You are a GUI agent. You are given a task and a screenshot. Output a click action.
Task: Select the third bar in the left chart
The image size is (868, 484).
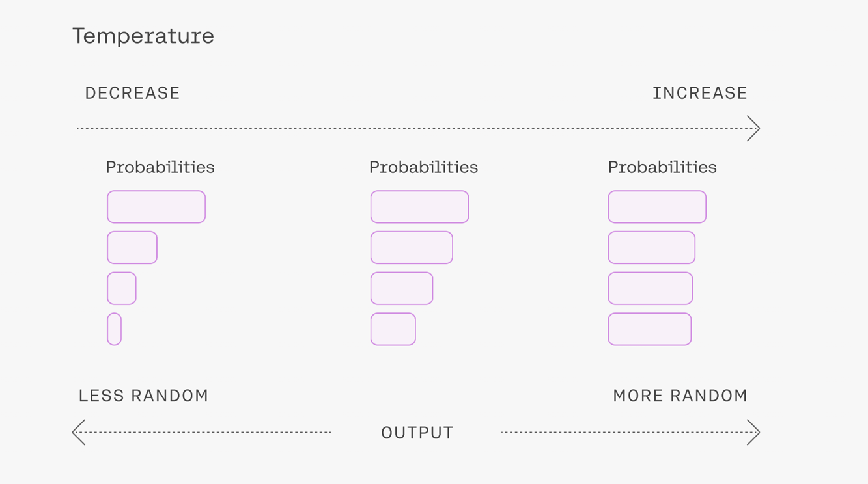(122, 288)
